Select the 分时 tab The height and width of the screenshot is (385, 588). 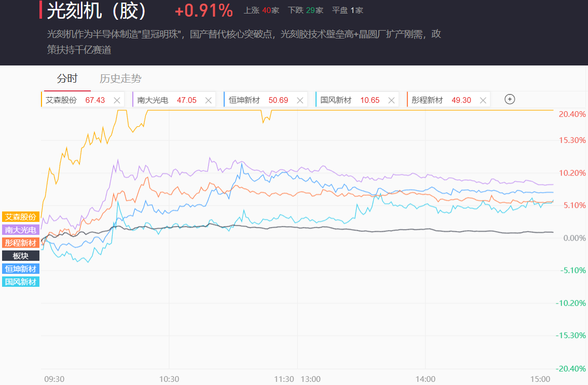coord(67,78)
